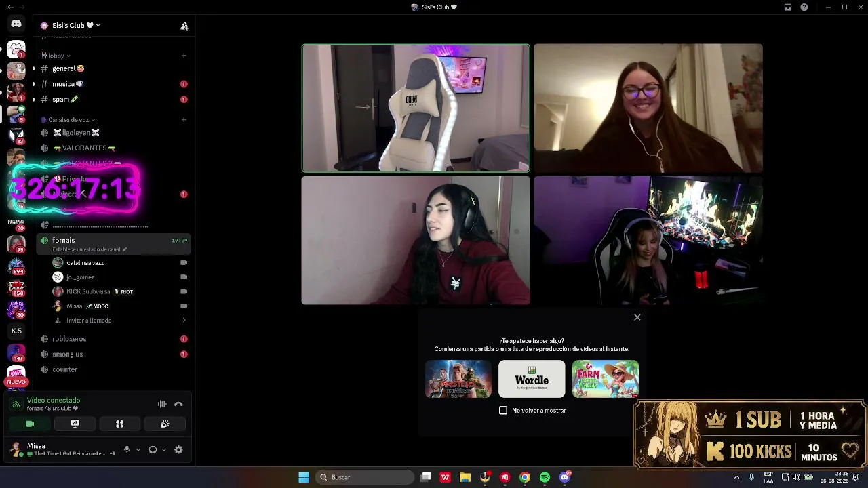Collapse the Canales de voz category
The image size is (868, 488).
[x=68, y=120]
